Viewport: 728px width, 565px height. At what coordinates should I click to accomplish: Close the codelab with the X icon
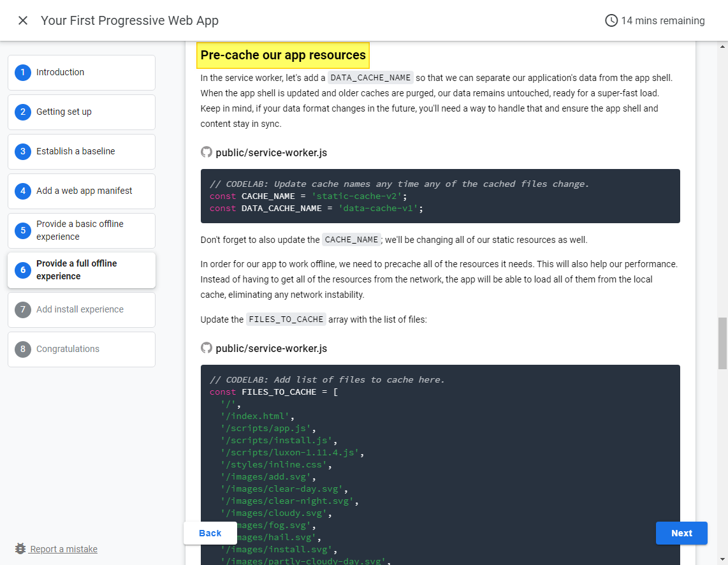click(x=23, y=20)
